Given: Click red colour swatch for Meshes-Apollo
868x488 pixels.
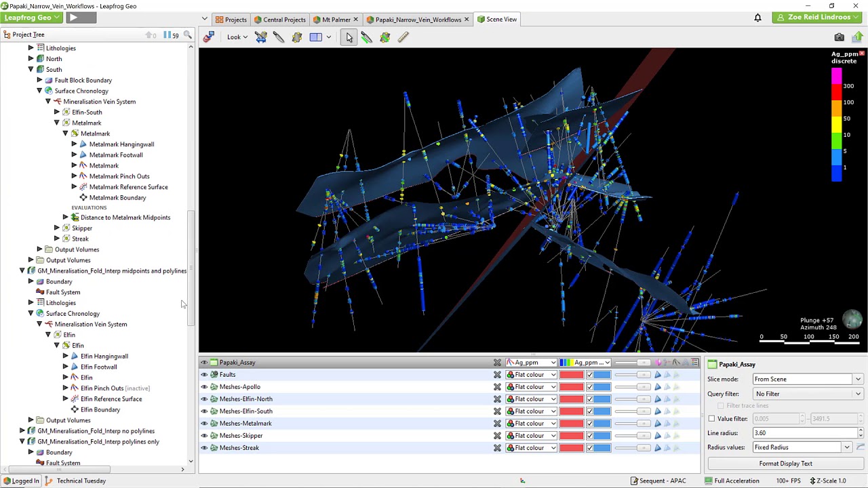Looking at the screenshot, I should click(571, 387).
